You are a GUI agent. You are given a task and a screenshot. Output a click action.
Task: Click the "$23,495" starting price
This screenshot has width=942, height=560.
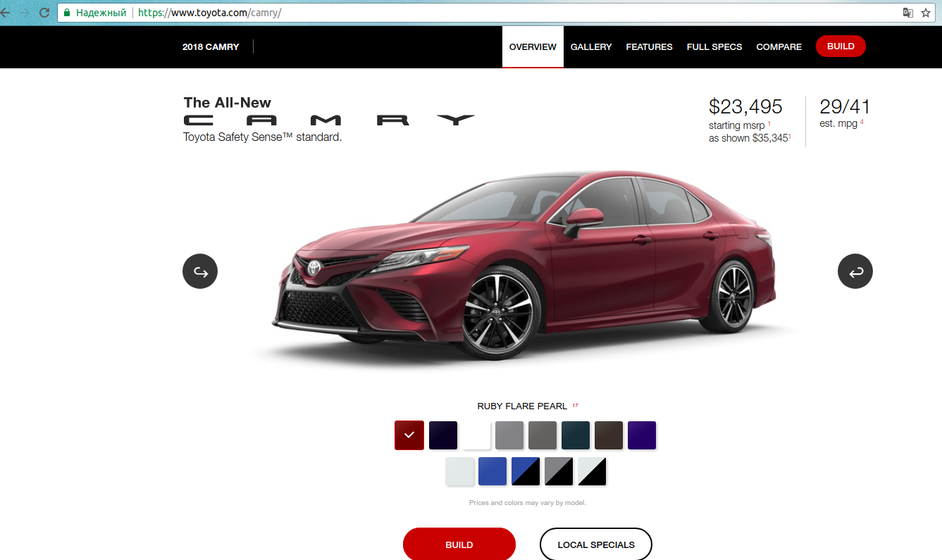coord(745,106)
